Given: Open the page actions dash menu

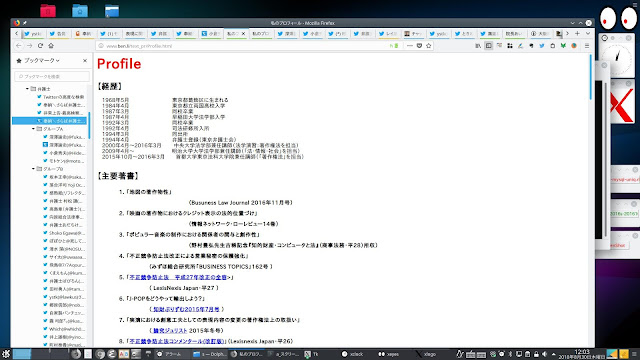Looking at the screenshot, I should coord(410,46).
